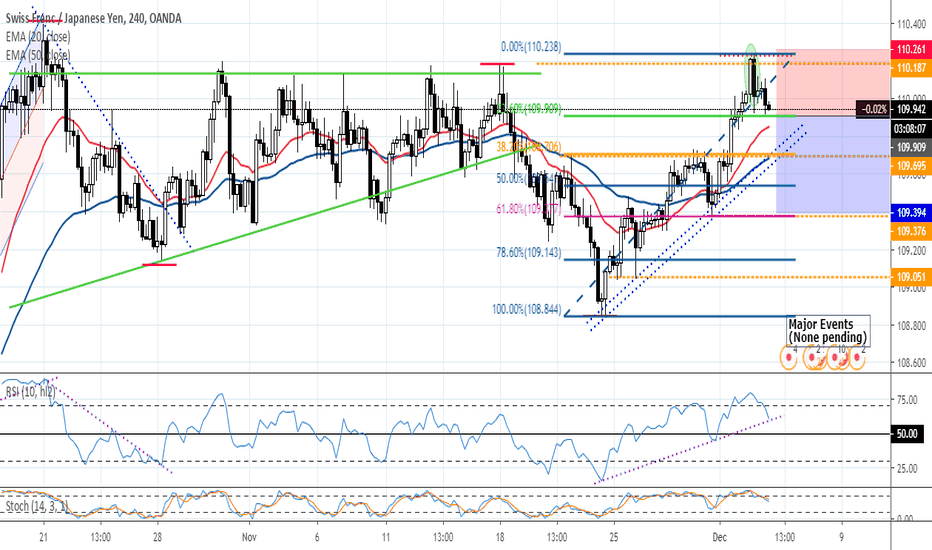The image size is (932, 550).
Task: Click the RSI 50.00 level label
Action: tap(909, 434)
